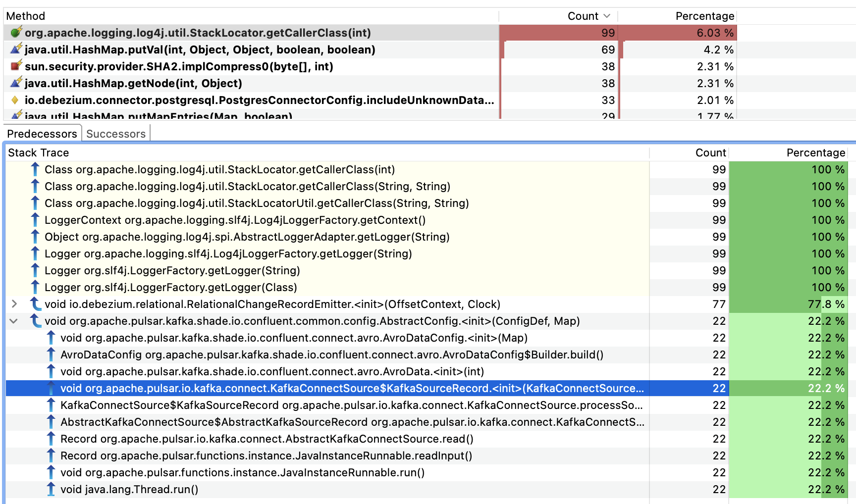Click arrow icon beside Log4jLoggerFactory.getContext() frame
The height and width of the screenshot is (504, 856).
pos(35,220)
